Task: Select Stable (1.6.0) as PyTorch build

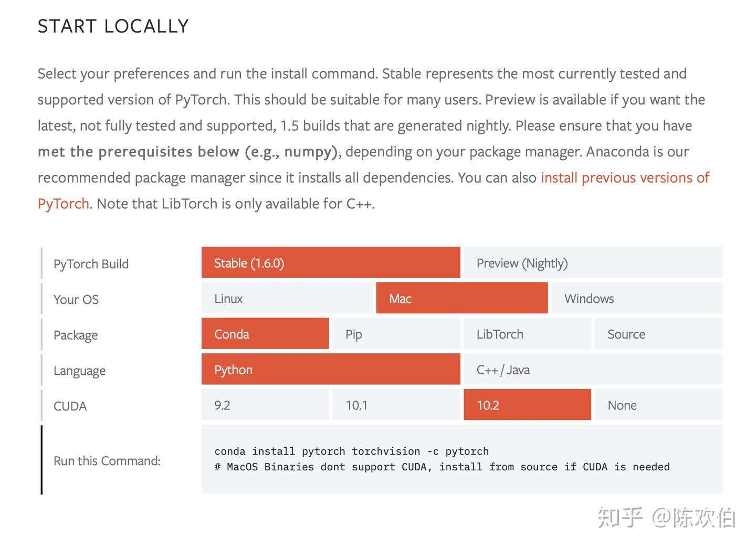Action: click(330, 262)
